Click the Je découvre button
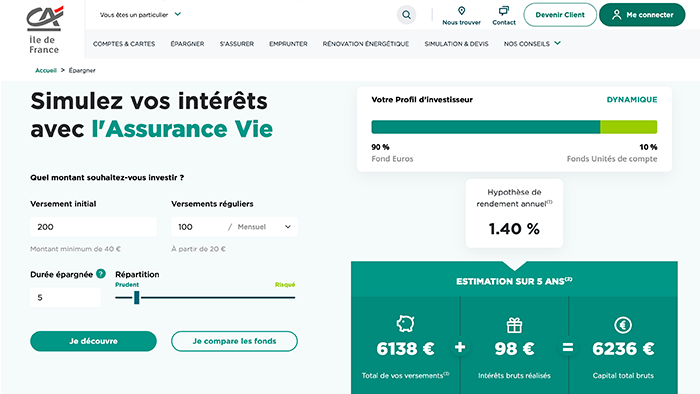 93,341
